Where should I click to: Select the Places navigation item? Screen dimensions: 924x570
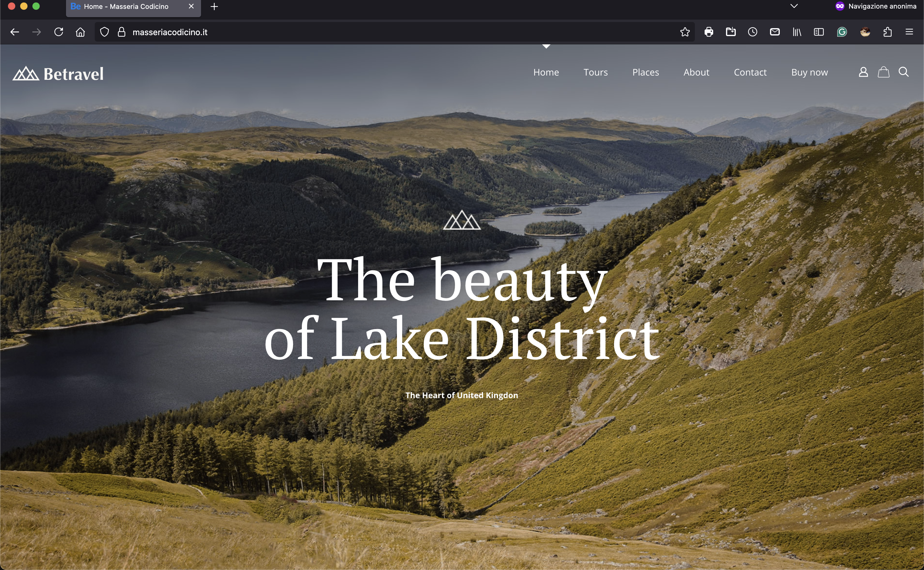coord(645,72)
